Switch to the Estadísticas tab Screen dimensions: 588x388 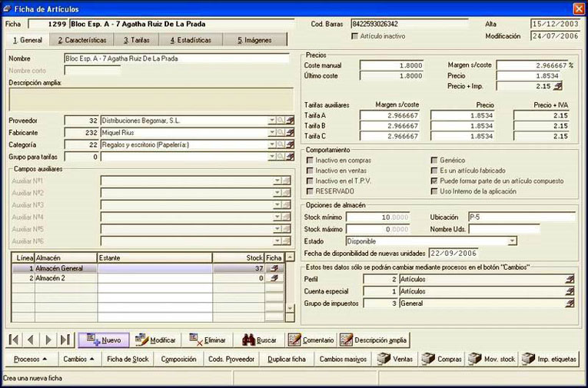[x=191, y=40]
